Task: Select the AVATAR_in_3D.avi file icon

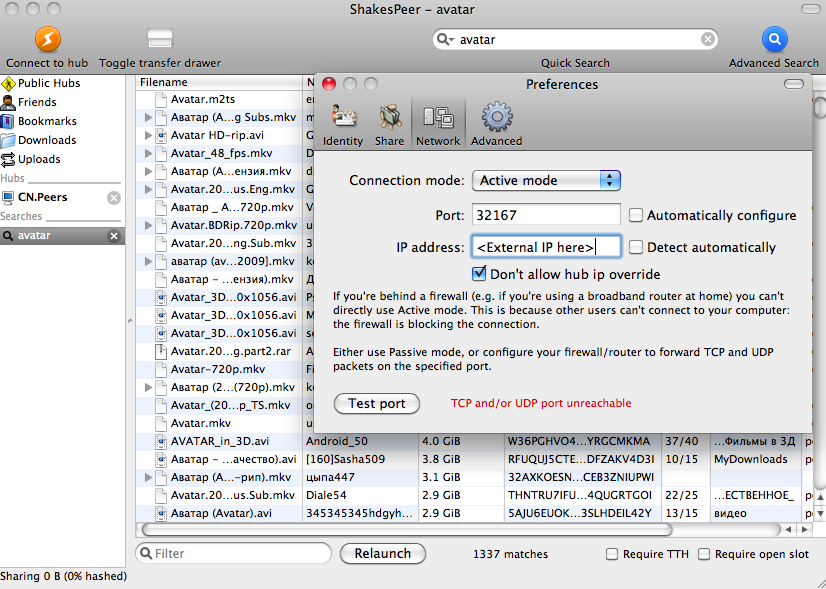Action: pyautogui.click(x=161, y=441)
